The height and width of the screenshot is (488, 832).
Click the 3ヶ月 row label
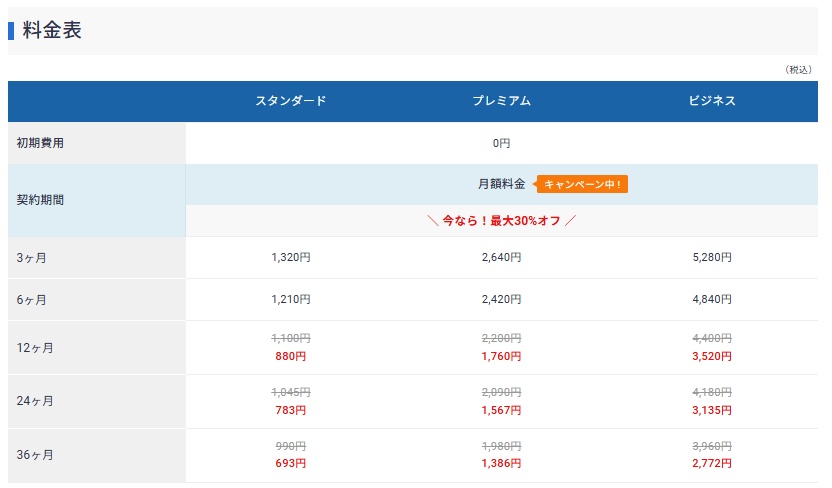[x=32, y=258]
